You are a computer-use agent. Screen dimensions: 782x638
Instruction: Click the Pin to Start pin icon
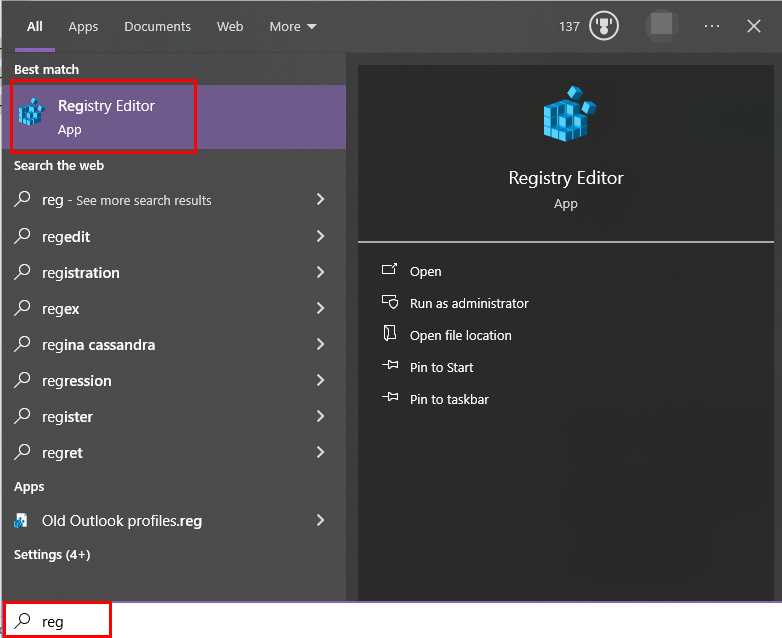click(x=390, y=365)
